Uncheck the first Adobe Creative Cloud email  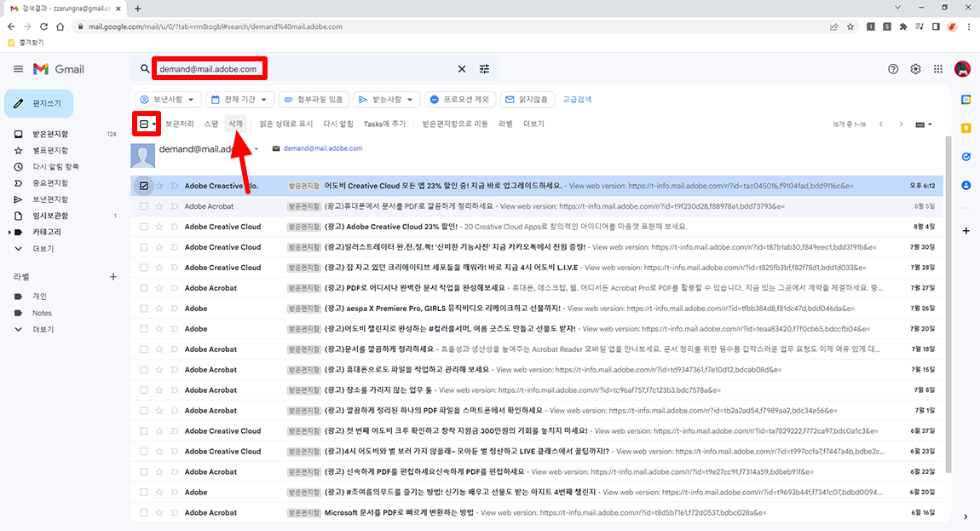pyautogui.click(x=144, y=186)
